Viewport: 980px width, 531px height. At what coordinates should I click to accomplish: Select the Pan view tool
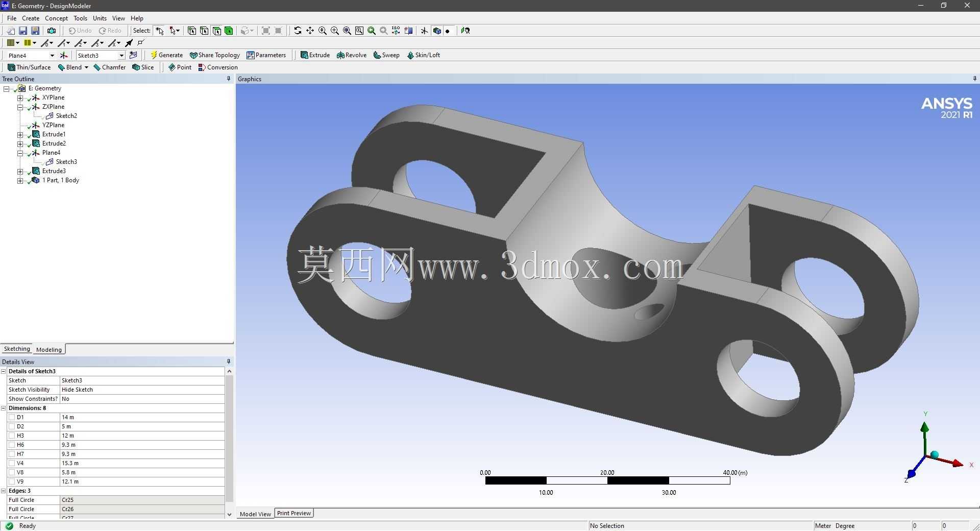click(x=310, y=31)
